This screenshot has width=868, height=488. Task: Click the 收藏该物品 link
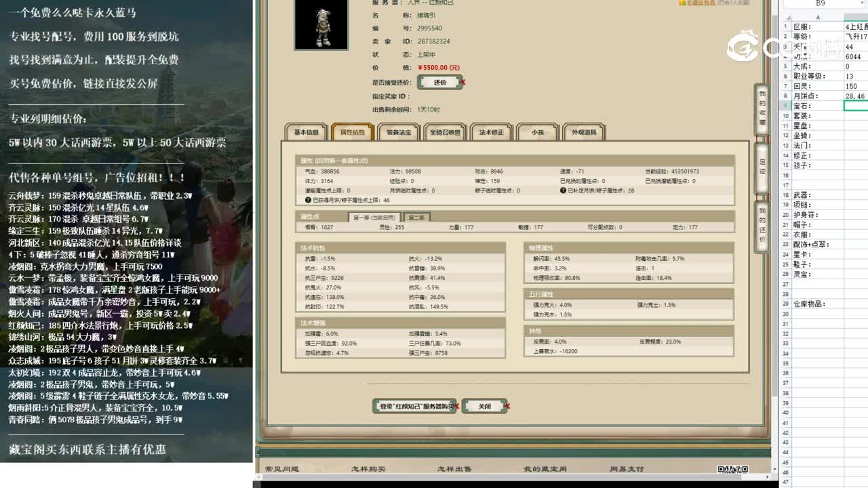[701, 3]
